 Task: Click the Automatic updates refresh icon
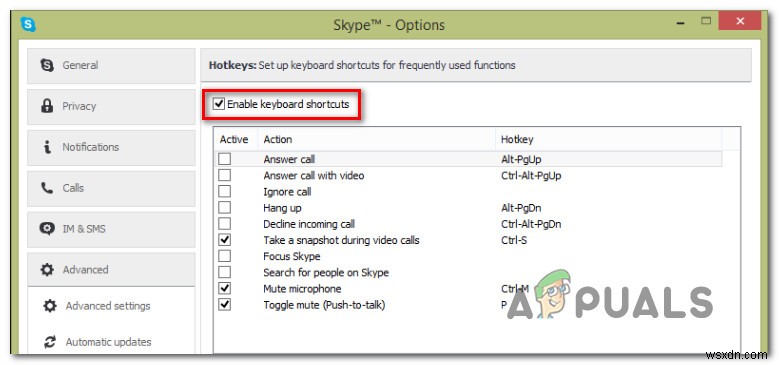pos(50,342)
